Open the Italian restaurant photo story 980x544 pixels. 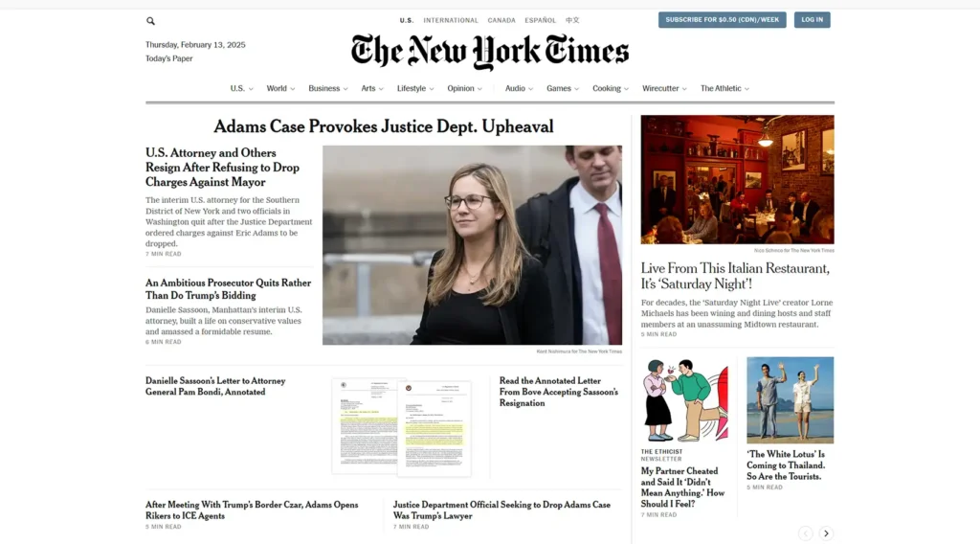(737, 179)
